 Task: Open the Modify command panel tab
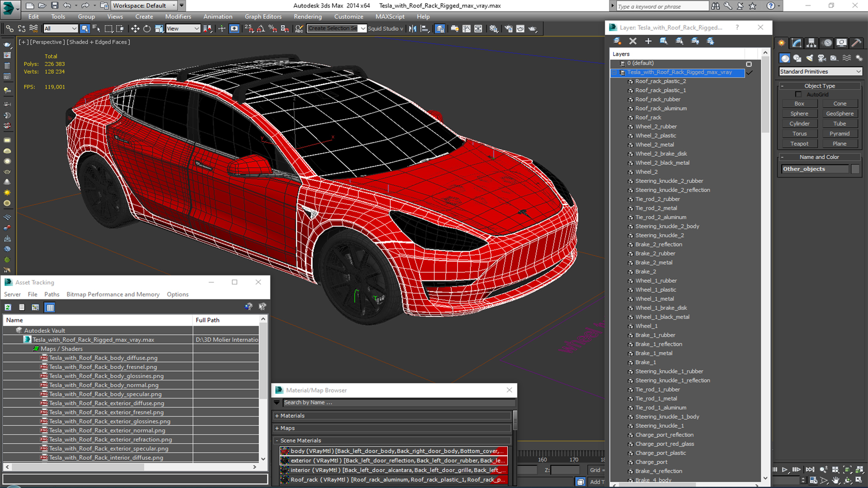click(797, 43)
